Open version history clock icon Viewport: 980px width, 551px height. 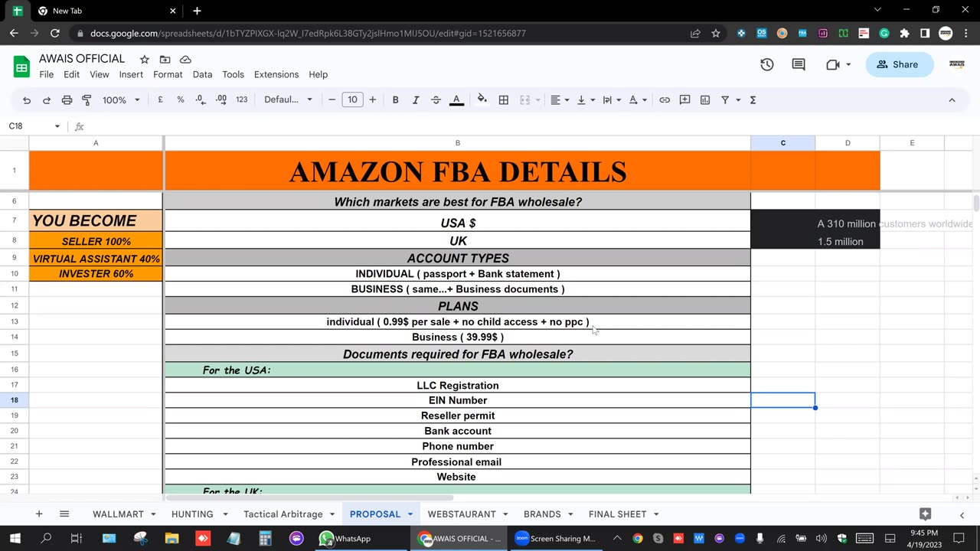767,64
